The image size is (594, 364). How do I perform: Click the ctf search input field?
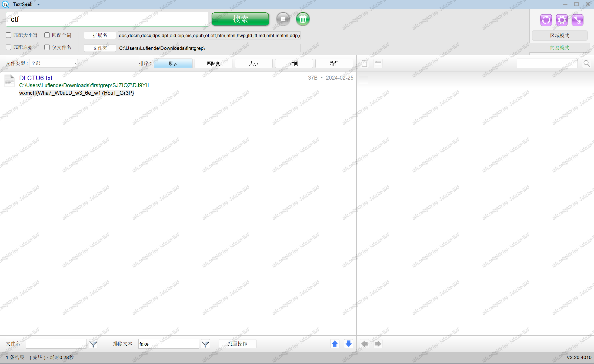pos(107,19)
